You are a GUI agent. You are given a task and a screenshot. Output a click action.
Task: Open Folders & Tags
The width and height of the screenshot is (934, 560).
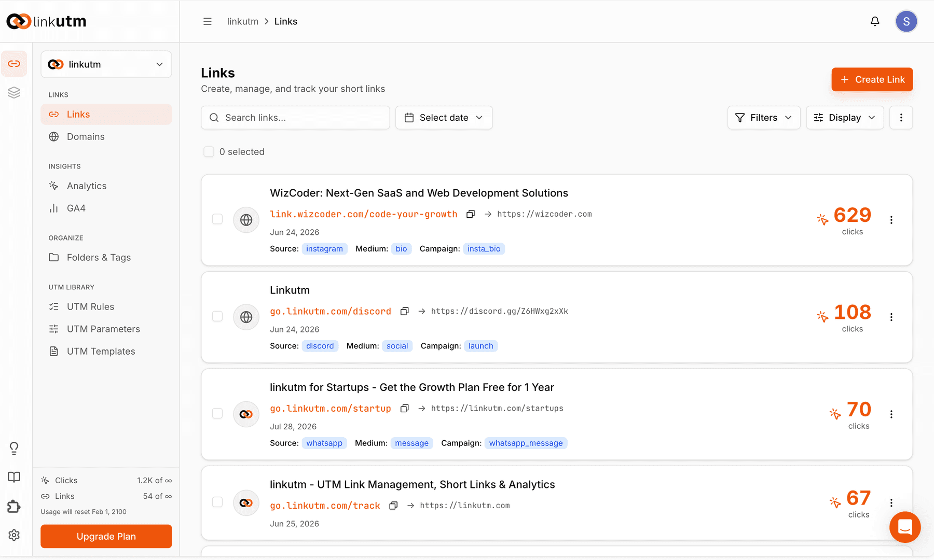(x=106, y=257)
